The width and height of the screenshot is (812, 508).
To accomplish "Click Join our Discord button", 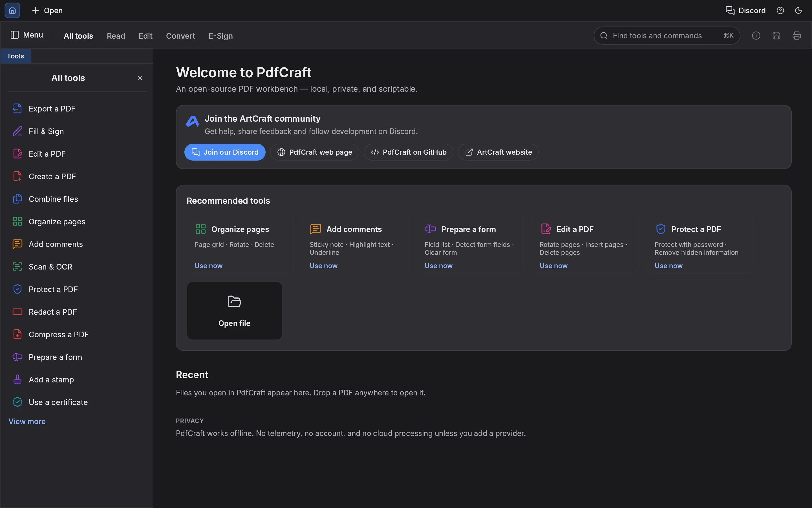I will coord(225,152).
